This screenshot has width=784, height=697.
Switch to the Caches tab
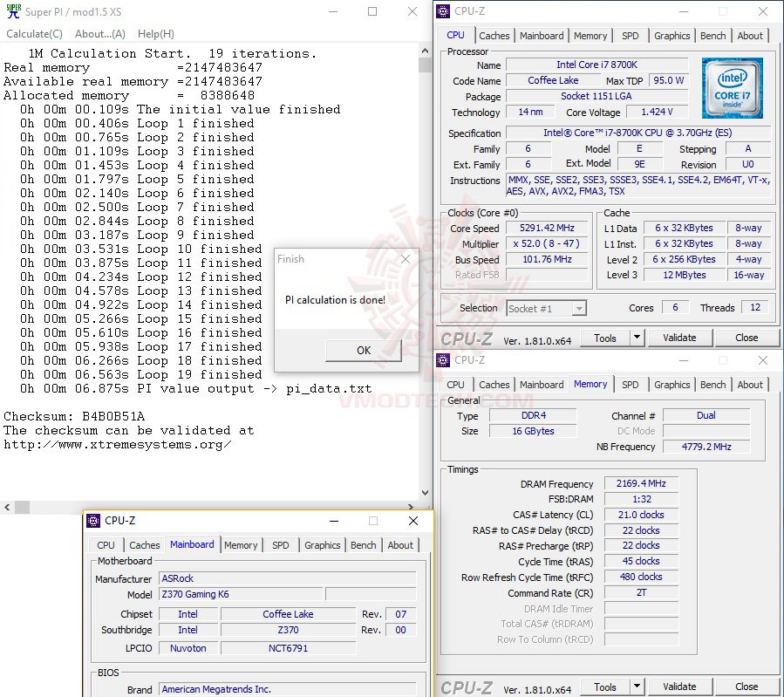[x=494, y=36]
